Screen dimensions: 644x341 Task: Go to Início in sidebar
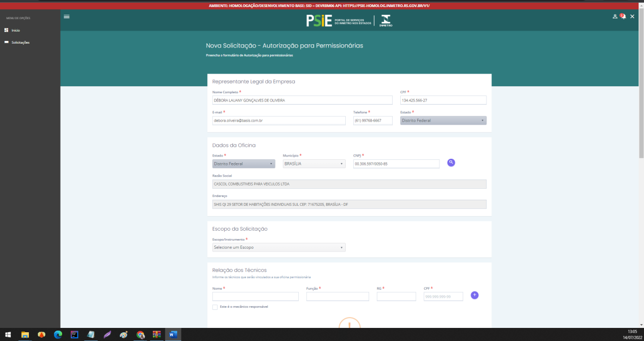coord(16,31)
